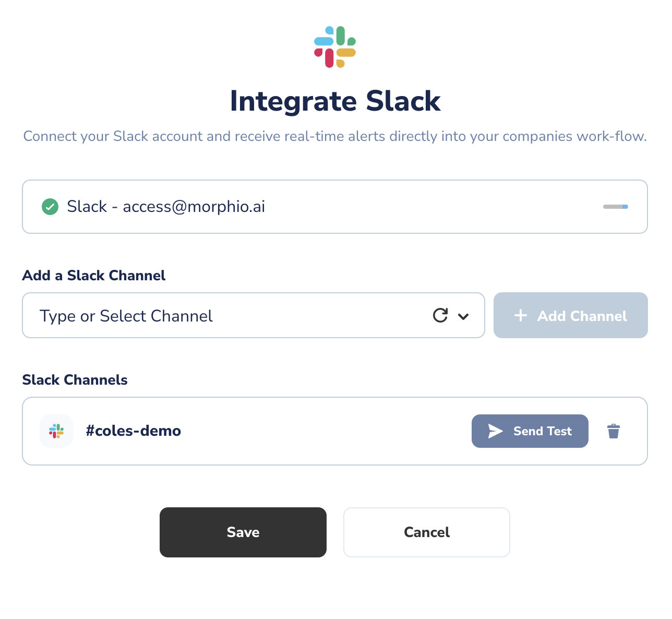The width and height of the screenshot is (672, 619).
Task: Click the large Slack logo at top
Action: pos(335,47)
